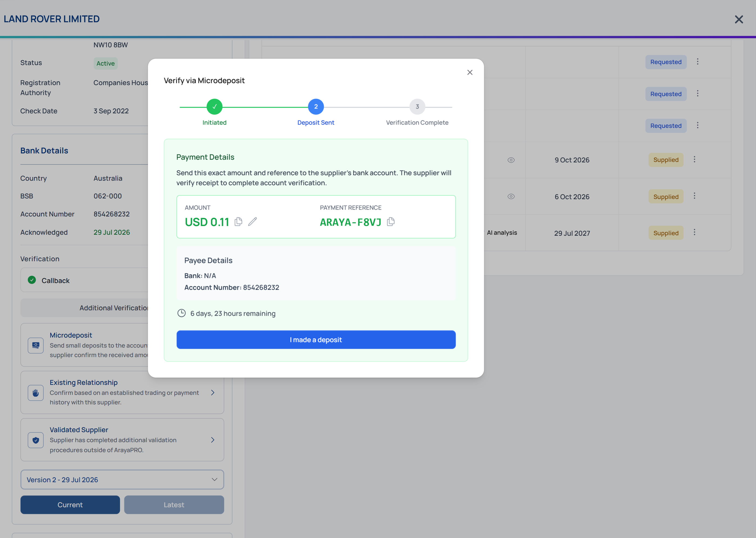Select step 3 Verification Complete circle
Screen dimensions: 756x538
tap(417, 107)
